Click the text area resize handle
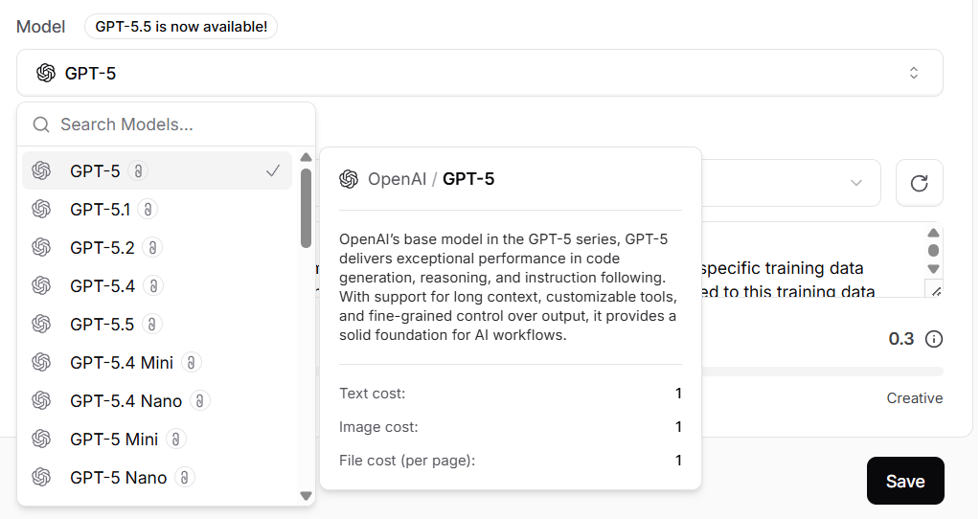The height and width of the screenshot is (519, 980). (935, 290)
